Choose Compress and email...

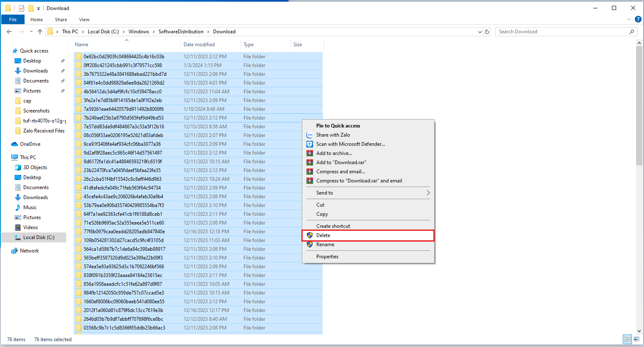[x=368, y=172]
